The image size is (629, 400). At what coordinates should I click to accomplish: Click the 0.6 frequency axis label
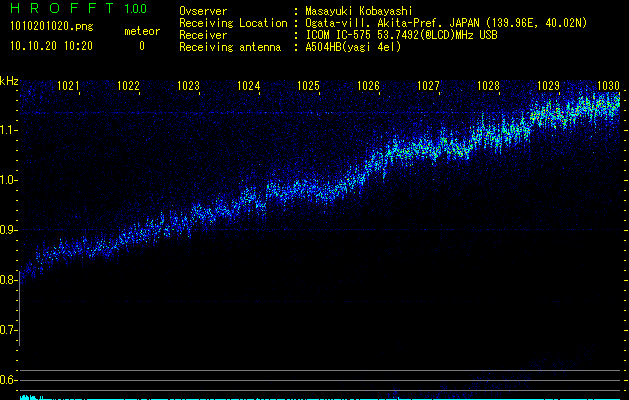[x=8, y=380]
